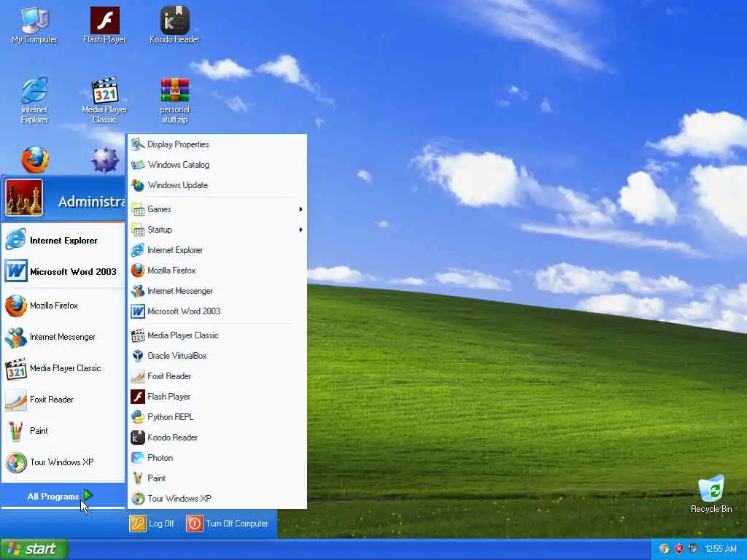Open Foxit Reader from recent programs list
This screenshot has width=747, height=560.
click(63, 400)
